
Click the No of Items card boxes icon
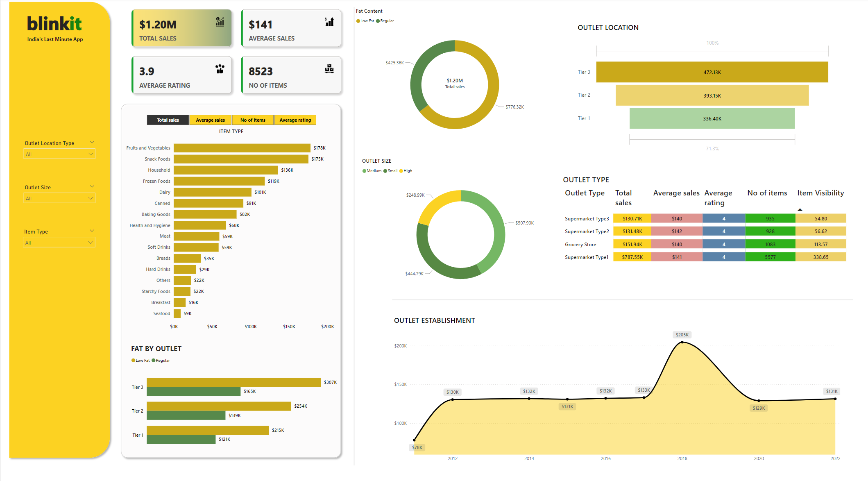coord(329,69)
